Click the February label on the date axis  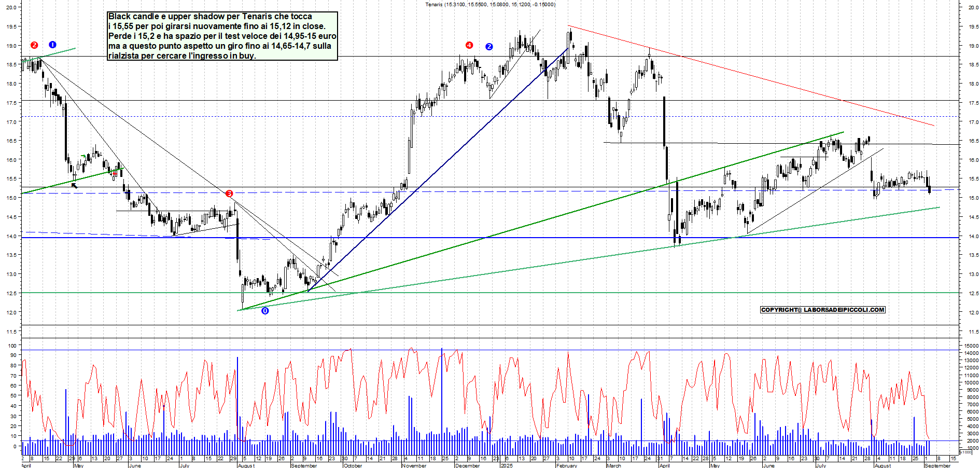tap(566, 465)
